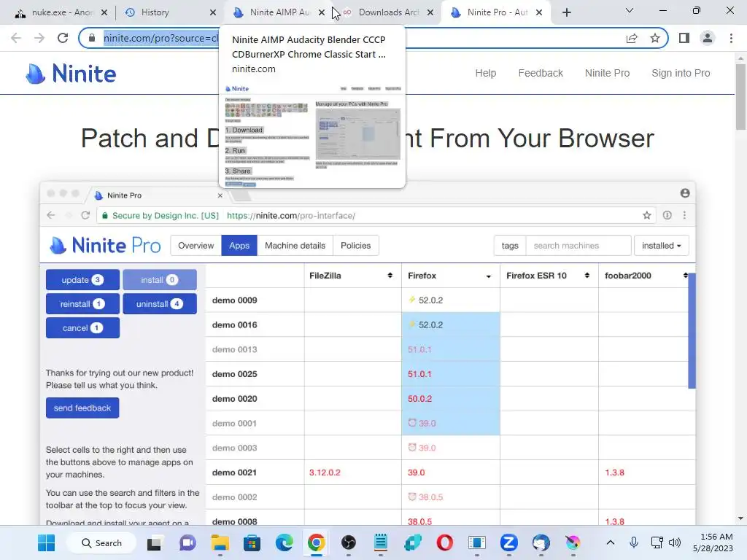Viewport: 747px width, 560px height.
Task: Select the Apps tab in Ninite Pro
Action: coord(239,246)
